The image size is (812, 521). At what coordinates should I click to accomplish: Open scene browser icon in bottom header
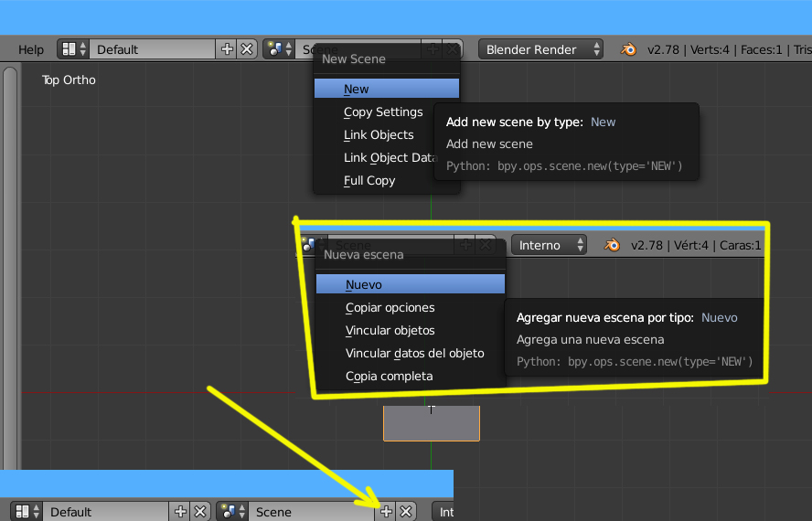[x=232, y=512]
